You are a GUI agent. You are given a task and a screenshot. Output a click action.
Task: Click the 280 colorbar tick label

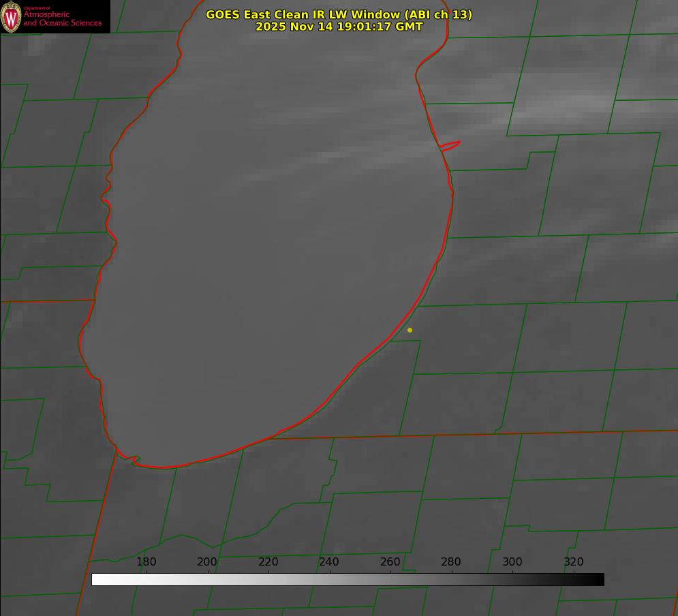pyautogui.click(x=451, y=562)
